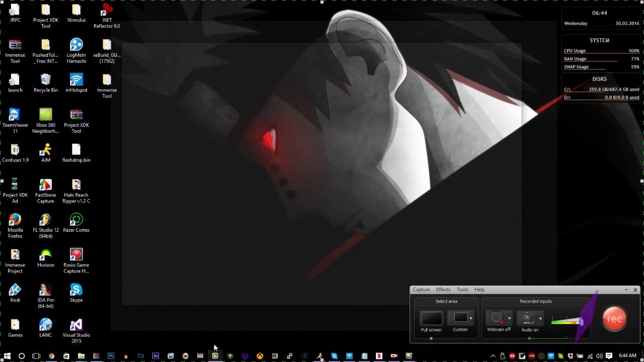This screenshot has height=362, width=644.
Task: Open the Effects menu
Action: tap(443, 290)
